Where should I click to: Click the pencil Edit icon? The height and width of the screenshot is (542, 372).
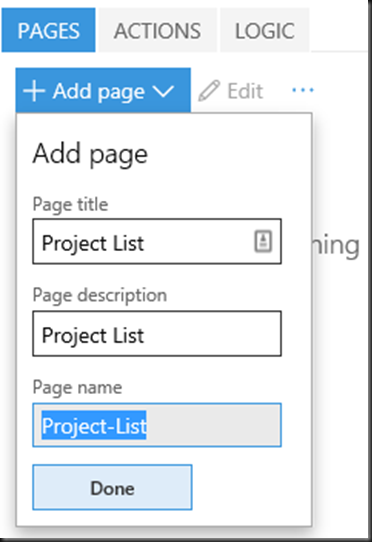pos(209,91)
